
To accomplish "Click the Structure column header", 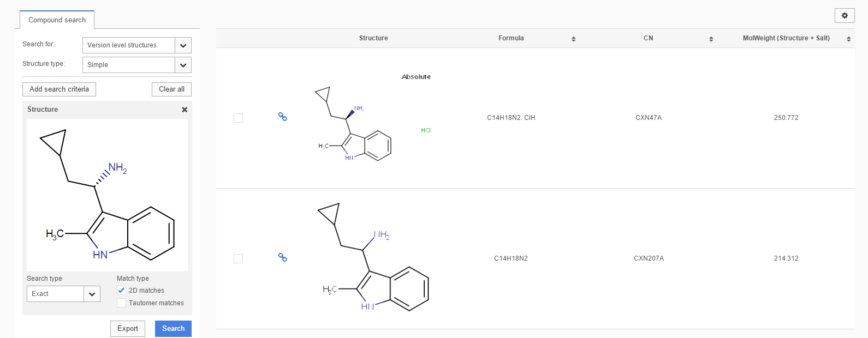I will [x=373, y=38].
